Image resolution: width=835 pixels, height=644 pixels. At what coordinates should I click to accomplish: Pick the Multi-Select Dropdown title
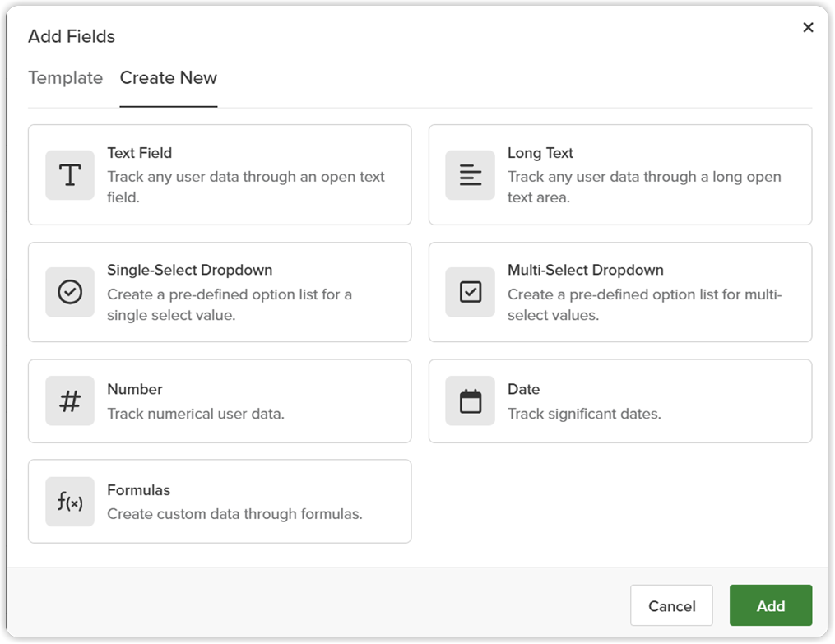pyautogui.click(x=585, y=270)
